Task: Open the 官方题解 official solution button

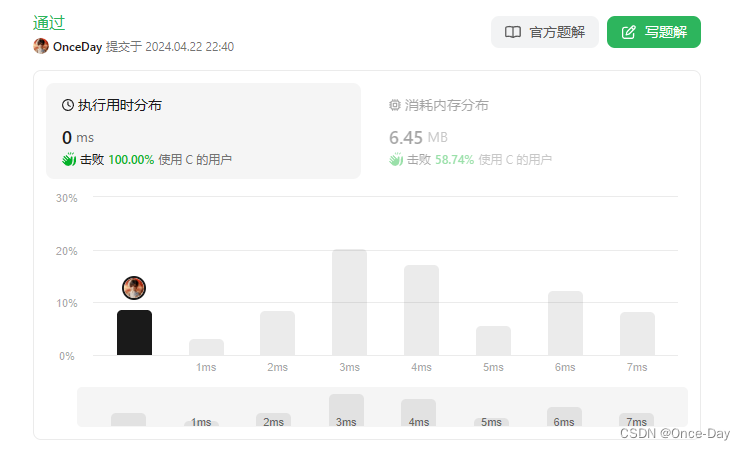Action: pyautogui.click(x=544, y=32)
